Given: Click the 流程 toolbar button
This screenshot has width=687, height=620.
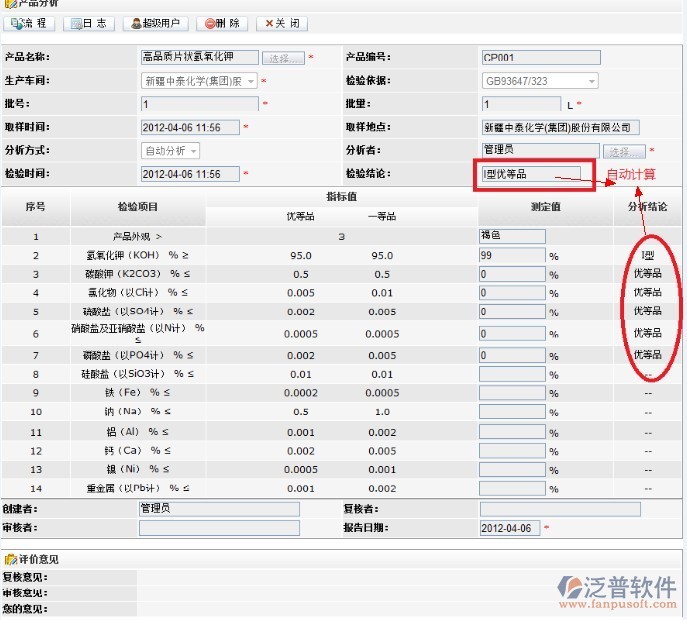Looking at the screenshot, I should click(32, 23).
